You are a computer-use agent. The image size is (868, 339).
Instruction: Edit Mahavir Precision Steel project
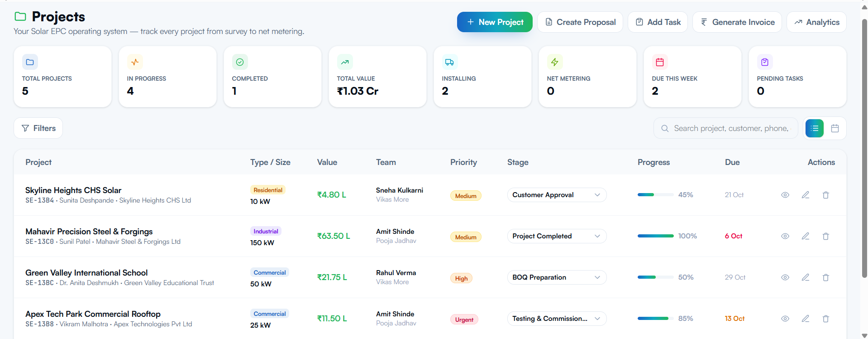pyautogui.click(x=806, y=236)
